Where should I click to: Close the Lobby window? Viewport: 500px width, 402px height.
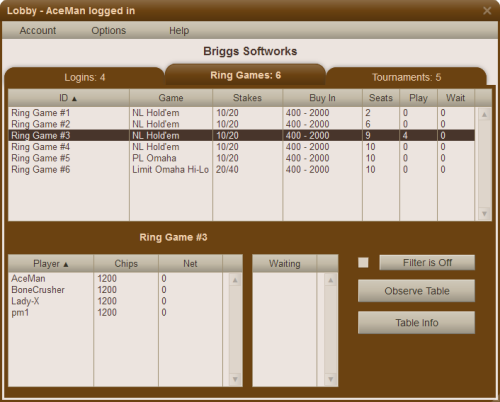[487, 11]
